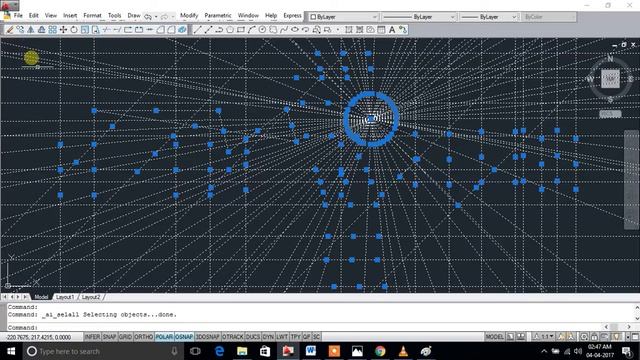Toggle 3DOSNAP in status bar
This screenshot has width=640, height=360.
208,337
